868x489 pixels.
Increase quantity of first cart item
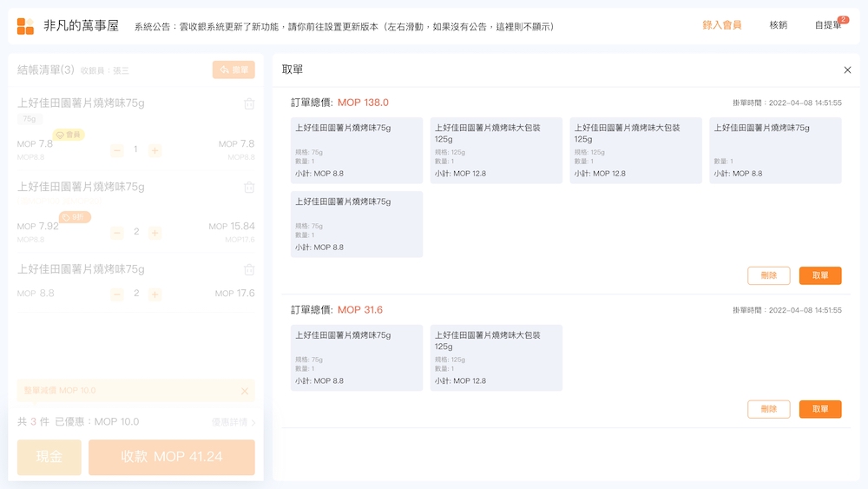[x=155, y=150]
